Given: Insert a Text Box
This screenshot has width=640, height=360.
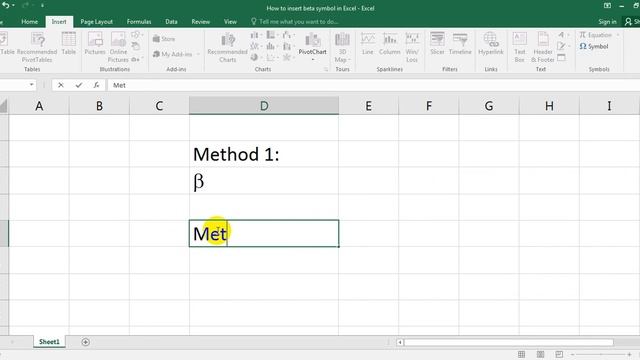Looking at the screenshot, I should (520, 47).
